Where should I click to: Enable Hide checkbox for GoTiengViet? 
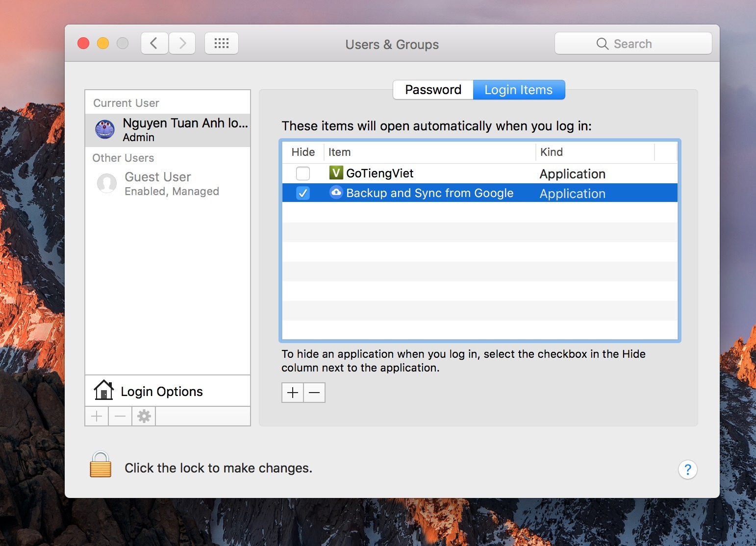pos(303,174)
